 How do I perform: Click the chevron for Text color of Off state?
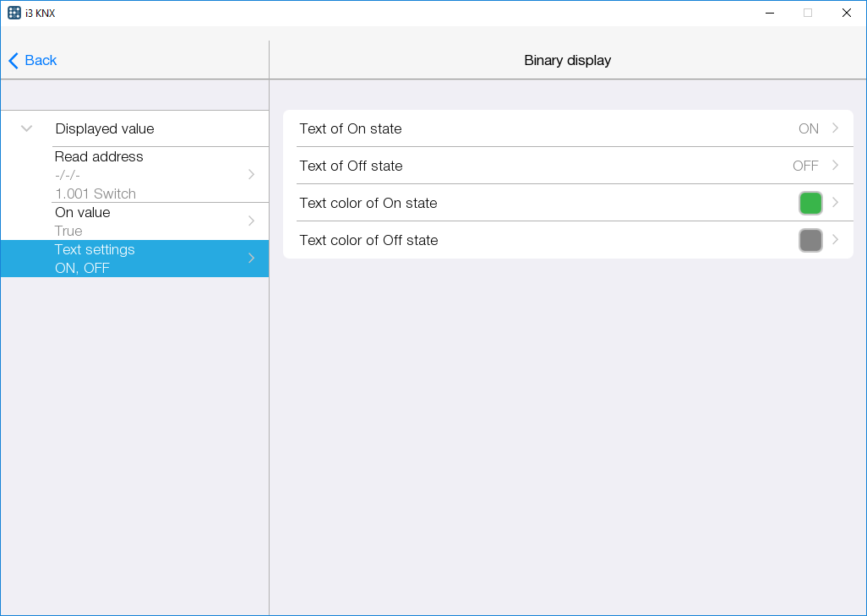835,240
